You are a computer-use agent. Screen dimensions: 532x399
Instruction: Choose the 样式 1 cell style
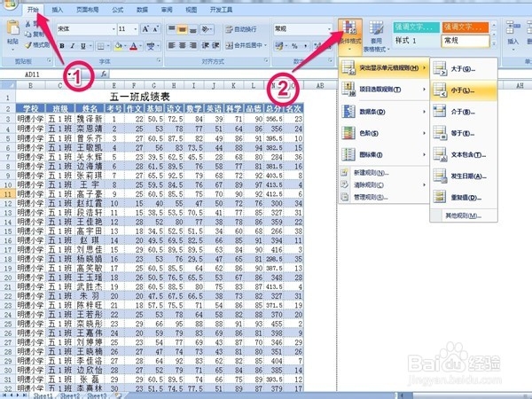[417, 41]
